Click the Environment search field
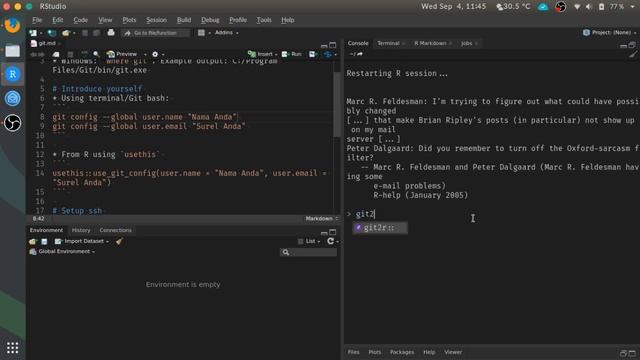 (309, 253)
